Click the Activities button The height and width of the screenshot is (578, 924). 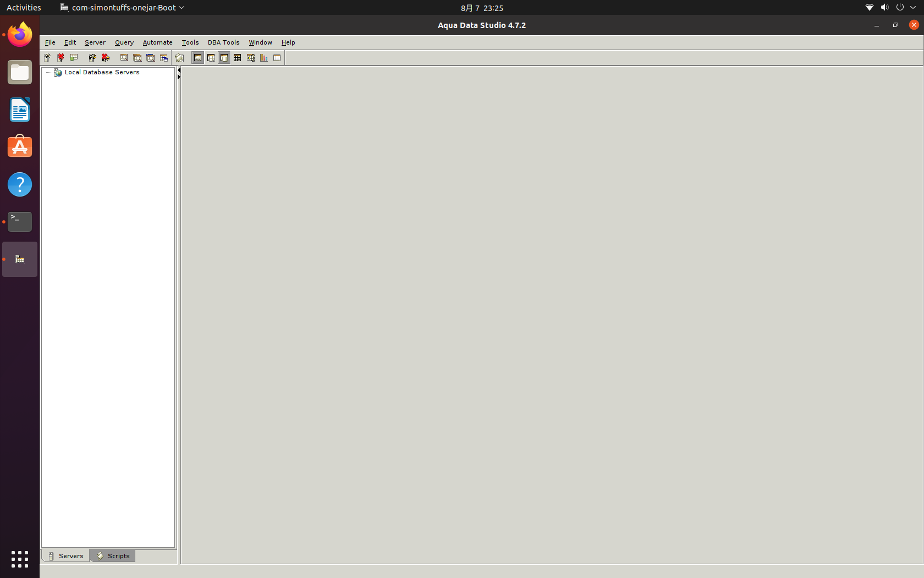point(24,8)
